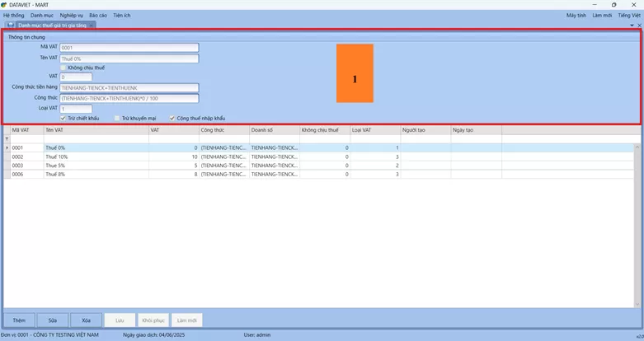Viewport: 644px width, 341px height.
Task: Sort by the Ngày tạo column header
Action: point(477,130)
